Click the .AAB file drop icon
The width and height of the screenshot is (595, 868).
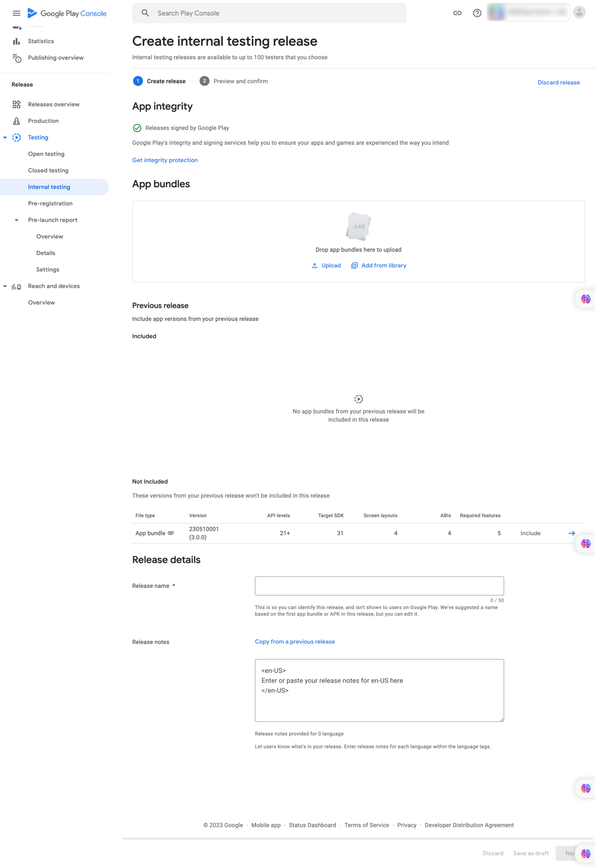tap(358, 227)
